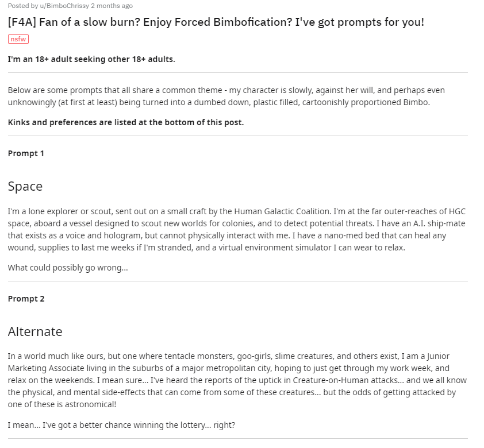
Task: Click the "Prompt 1" label
Action: tap(26, 153)
